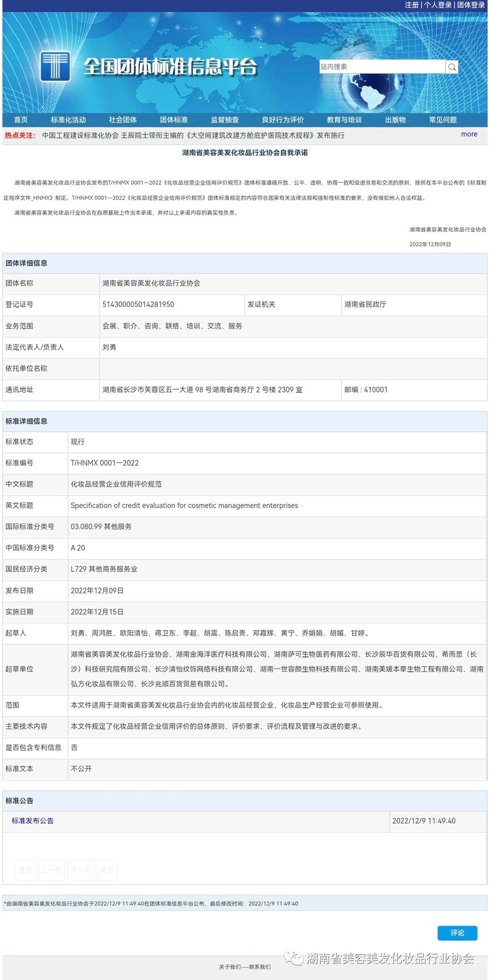Click the disabled 首页 pagination button
The height and width of the screenshot is (980, 490).
click(x=26, y=870)
